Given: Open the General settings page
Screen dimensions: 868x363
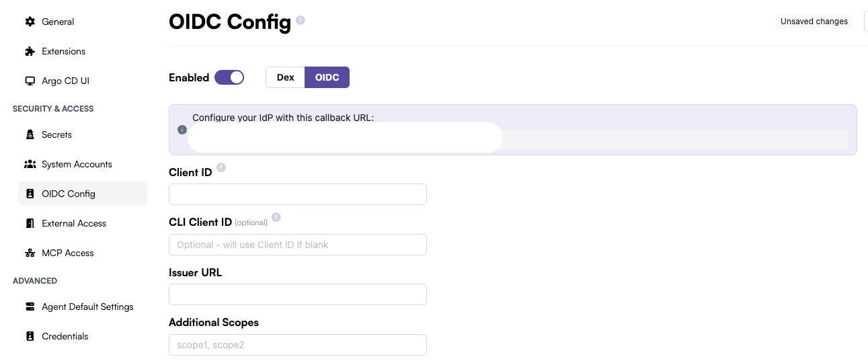Looking at the screenshot, I should 83,22.
